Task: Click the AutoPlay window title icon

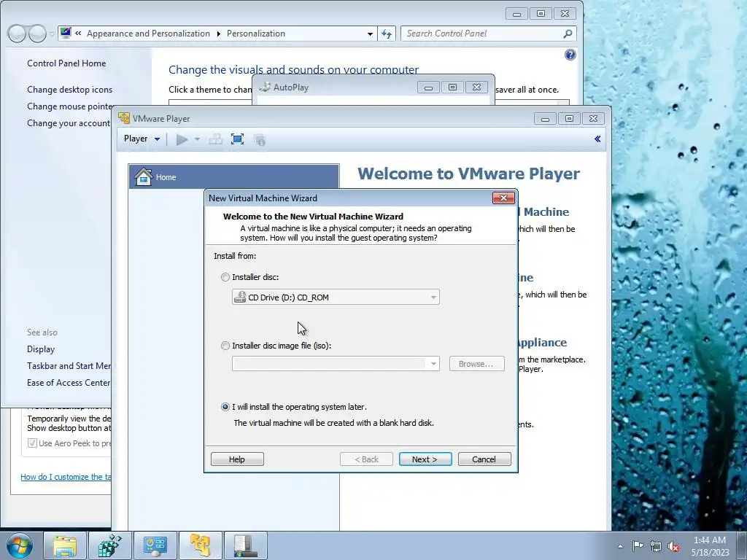Action: (264, 87)
